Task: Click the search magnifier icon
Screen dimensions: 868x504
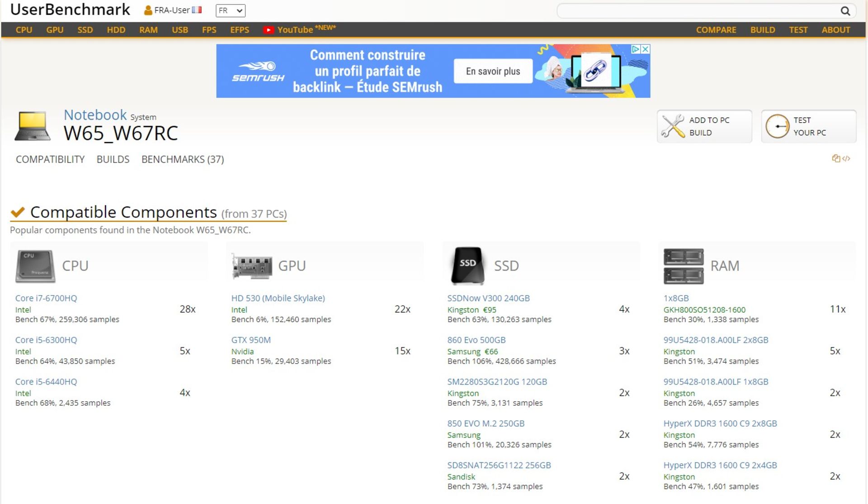Action: click(845, 11)
